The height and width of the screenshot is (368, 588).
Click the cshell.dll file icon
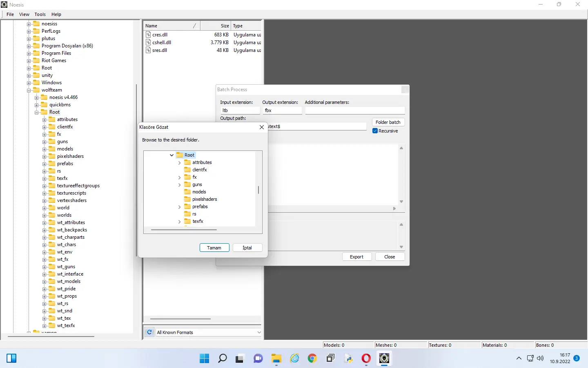(149, 43)
